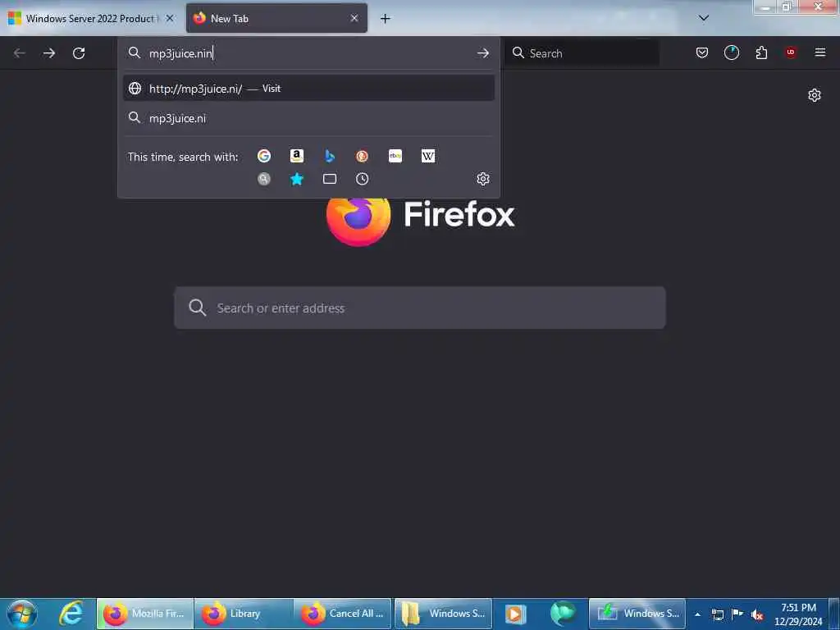Open the network tray icon

point(717,614)
